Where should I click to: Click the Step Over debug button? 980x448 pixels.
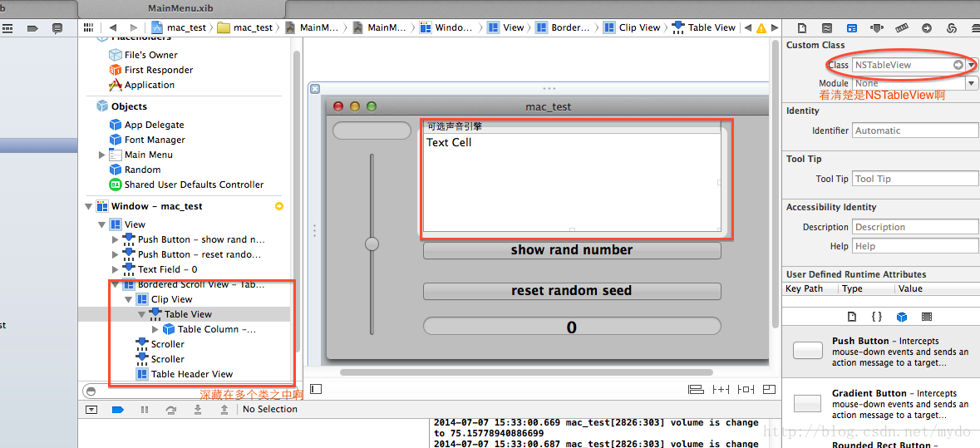tap(170, 409)
